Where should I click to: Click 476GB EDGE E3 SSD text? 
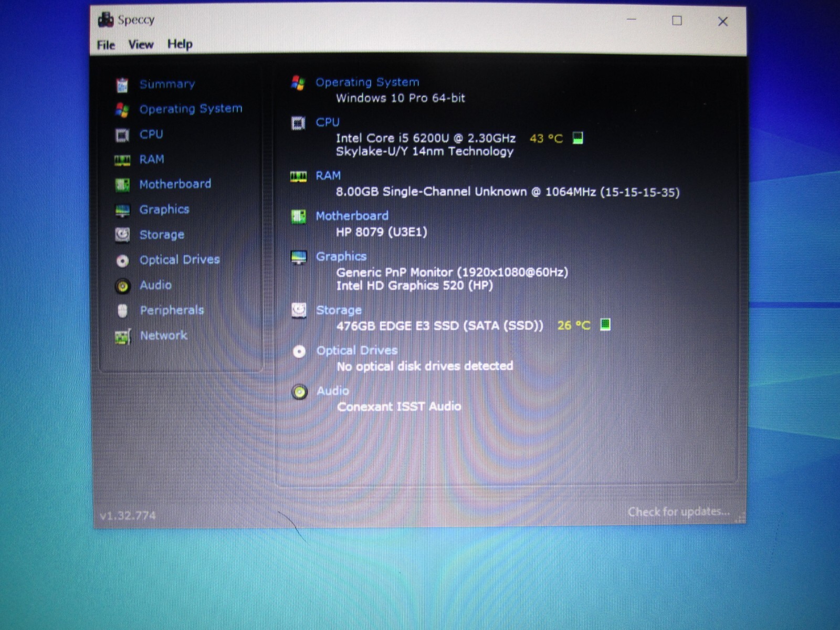[440, 325]
